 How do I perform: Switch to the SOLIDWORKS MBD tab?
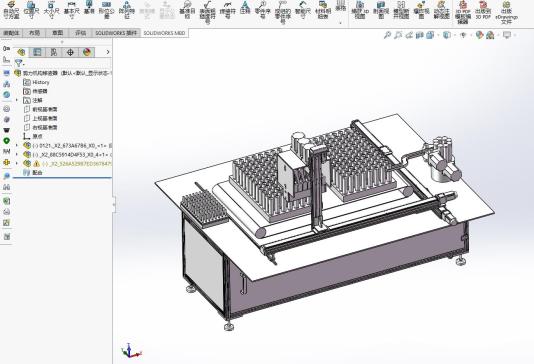[x=164, y=33]
